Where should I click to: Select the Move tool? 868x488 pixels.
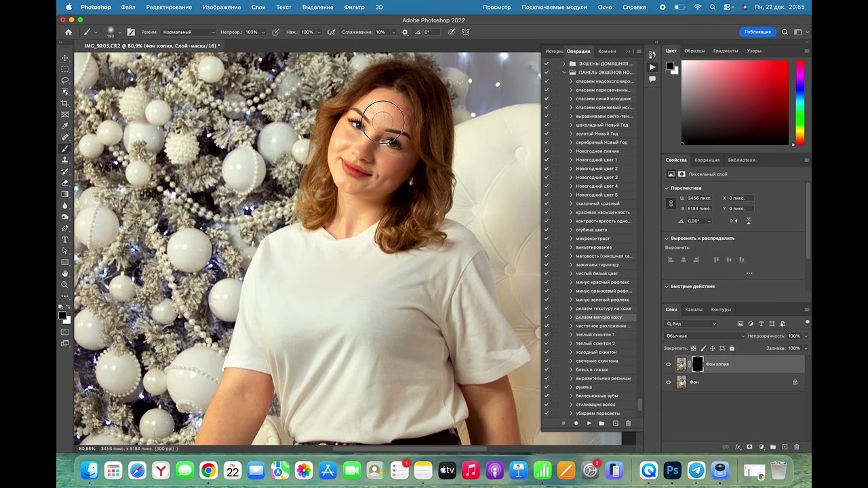click(65, 58)
